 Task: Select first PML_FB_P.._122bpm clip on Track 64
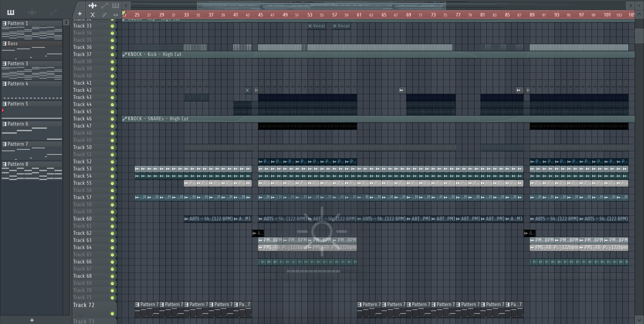283,248
